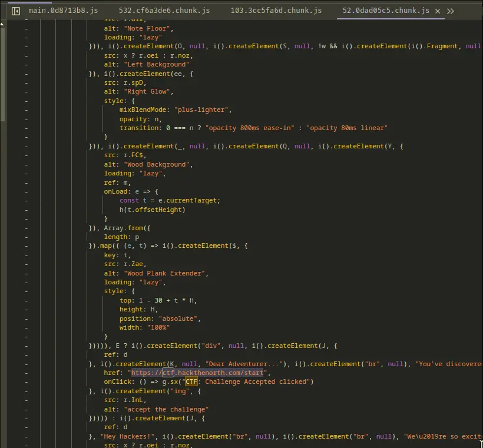The height and width of the screenshot is (448, 483).
Task: Show more tabs with double chevron
Action: (x=451, y=11)
